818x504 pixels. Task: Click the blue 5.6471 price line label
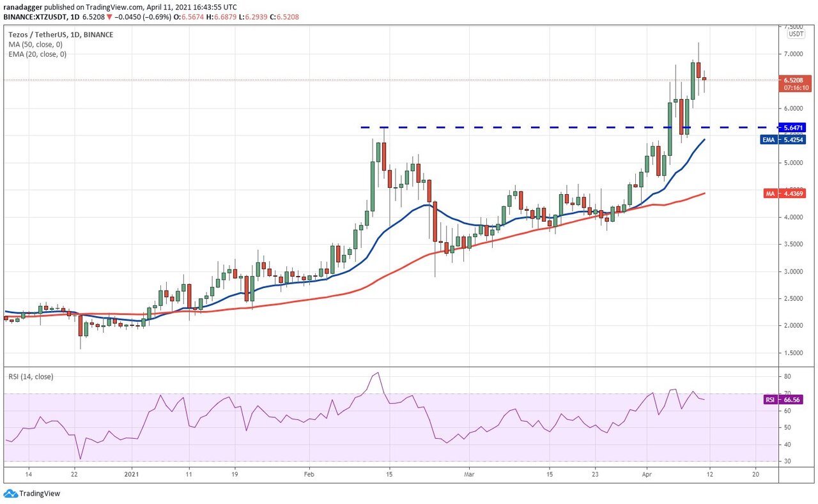point(794,128)
